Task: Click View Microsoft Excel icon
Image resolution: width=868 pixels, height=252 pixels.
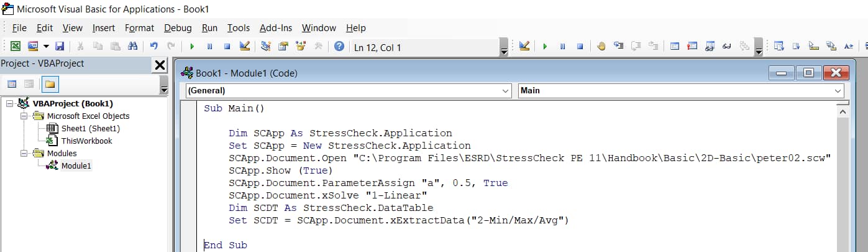Action: (x=16, y=46)
